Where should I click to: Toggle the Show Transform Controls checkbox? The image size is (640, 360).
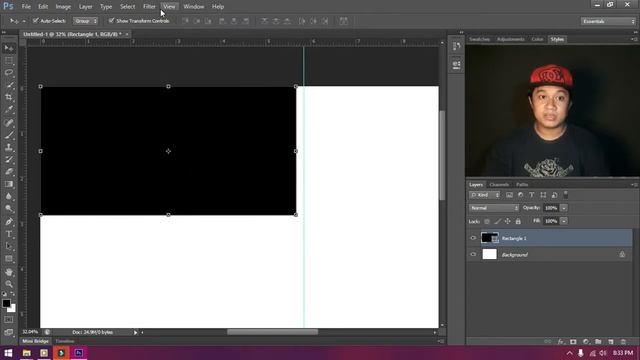click(111, 20)
